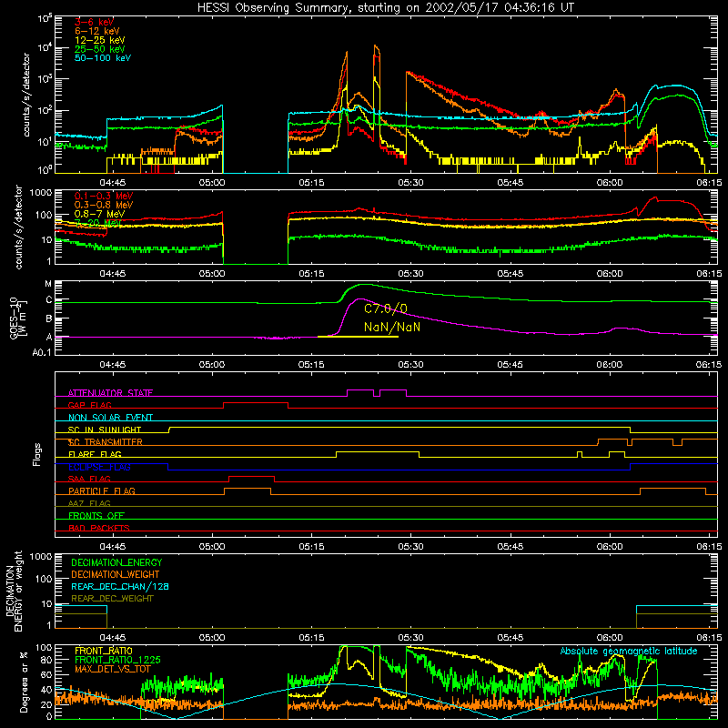
Task: Click the 0.3-0.8 MeV legend entry
Action: click(x=104, y=205)
